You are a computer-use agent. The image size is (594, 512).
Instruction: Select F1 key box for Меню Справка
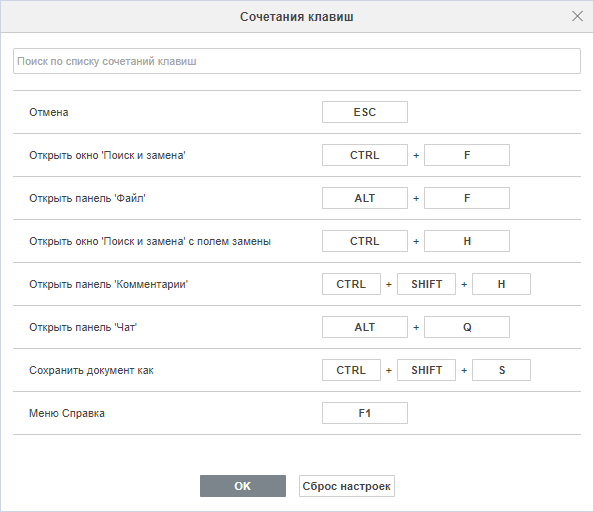coord(365,413)
